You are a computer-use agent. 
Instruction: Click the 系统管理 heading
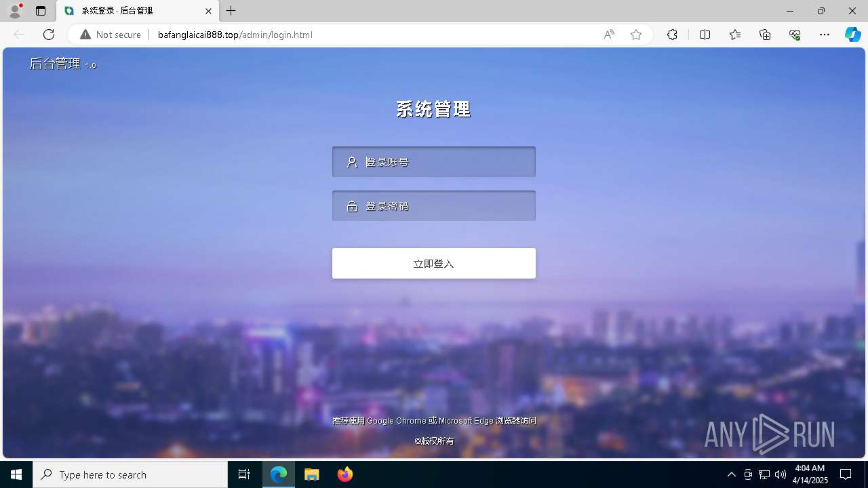pos(433,109)
